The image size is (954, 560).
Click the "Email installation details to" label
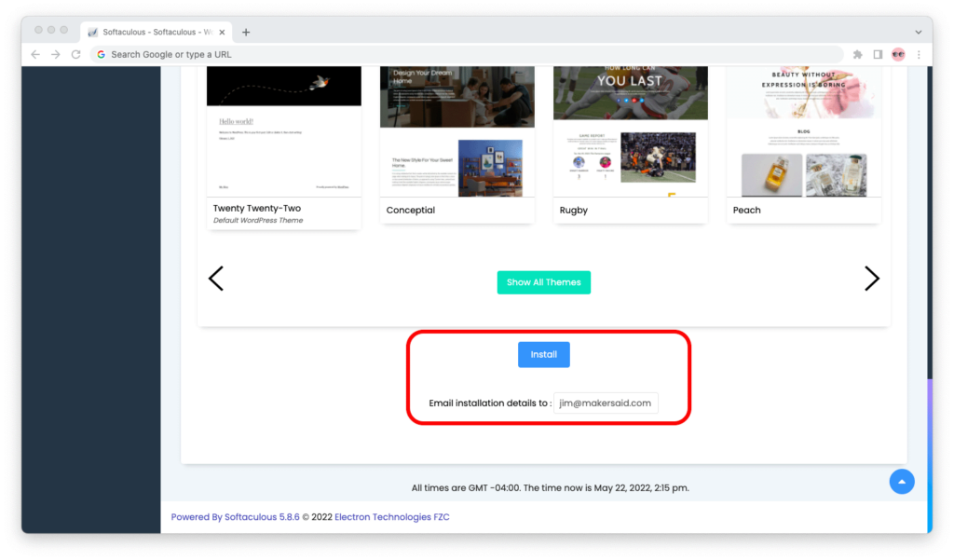[x=490, y=403]
